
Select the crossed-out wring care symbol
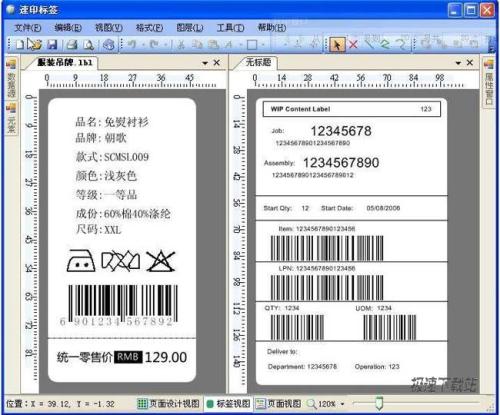[x=121, y=260]
